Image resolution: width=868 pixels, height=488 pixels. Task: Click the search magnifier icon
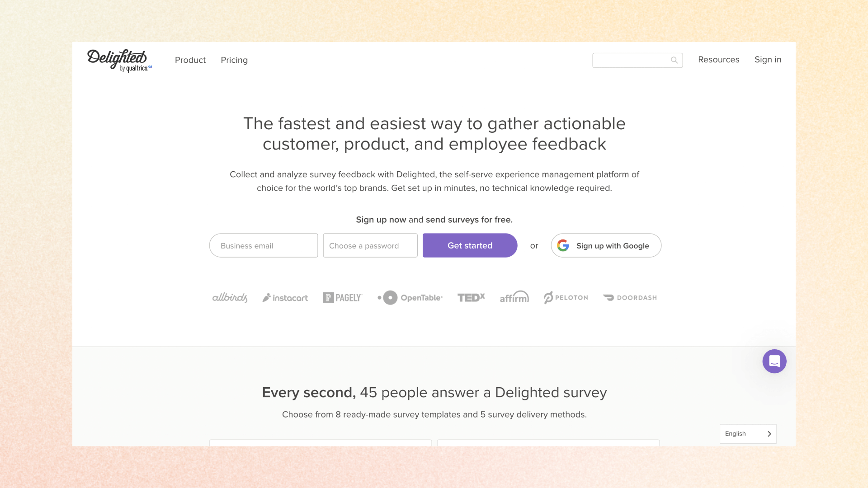[x=674, y=60]
